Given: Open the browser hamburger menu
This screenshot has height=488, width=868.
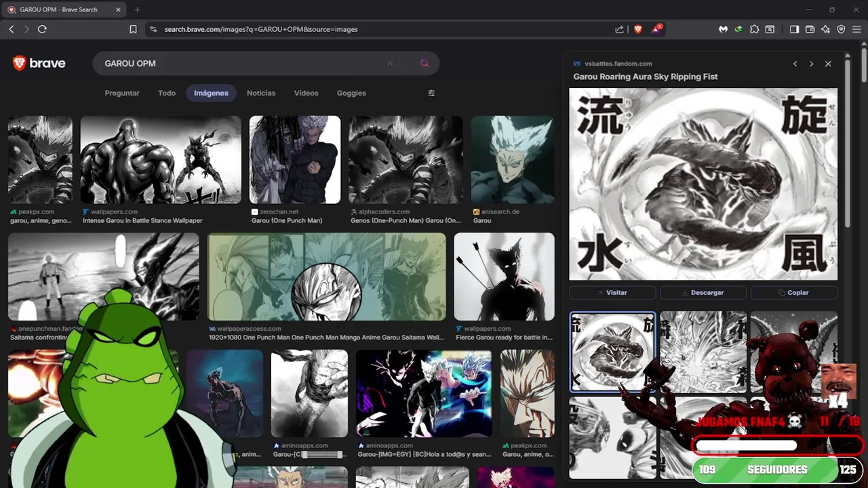Looking at the screenshot, I should point(856,29).
